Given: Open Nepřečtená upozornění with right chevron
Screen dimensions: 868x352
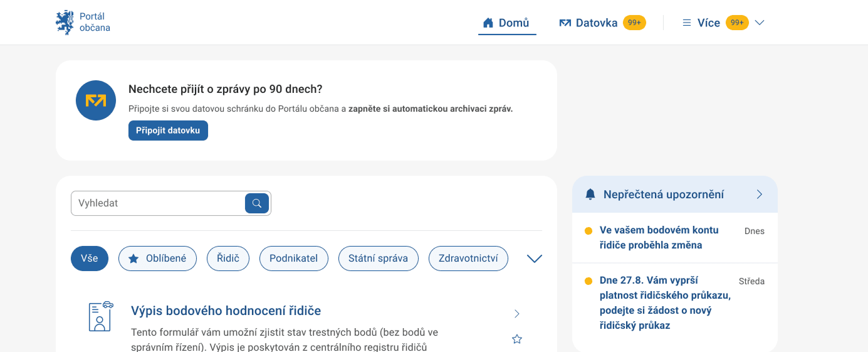Looking at the screenshot, I should 760,195.
